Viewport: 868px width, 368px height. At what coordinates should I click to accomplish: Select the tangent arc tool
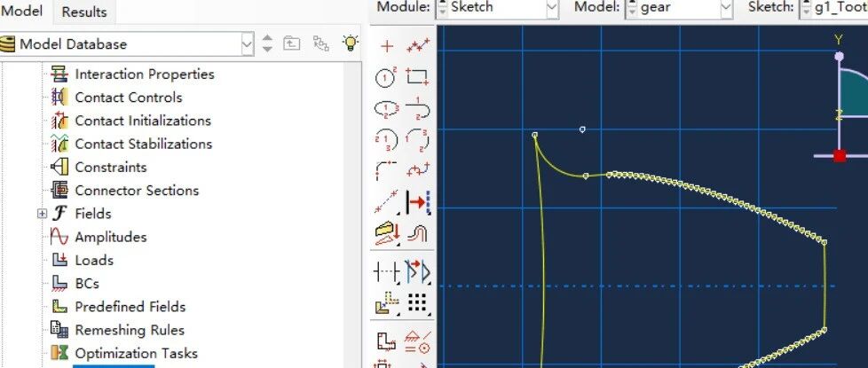click(x=418, y=109)
